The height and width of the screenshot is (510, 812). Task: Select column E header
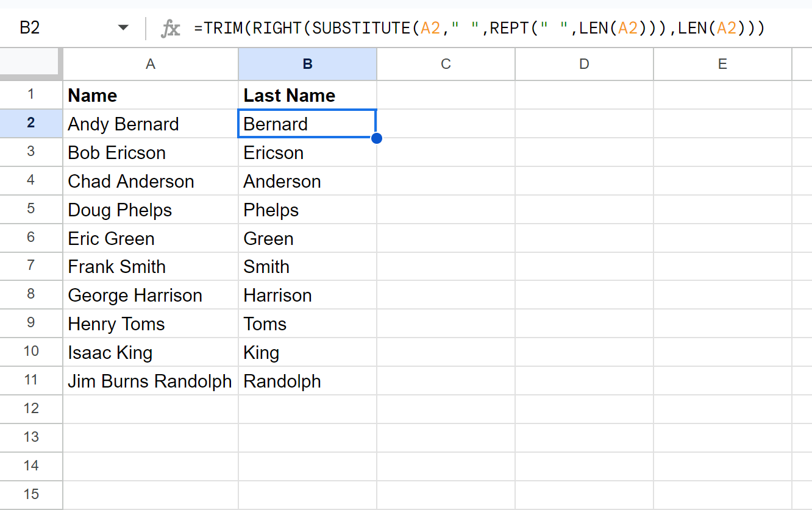pos(722,64)
